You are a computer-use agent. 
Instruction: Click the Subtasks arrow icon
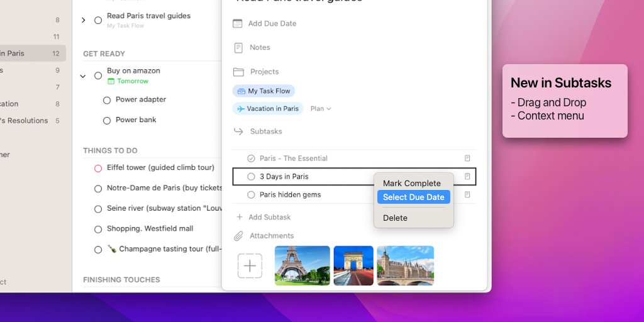(x=238, y=131)
